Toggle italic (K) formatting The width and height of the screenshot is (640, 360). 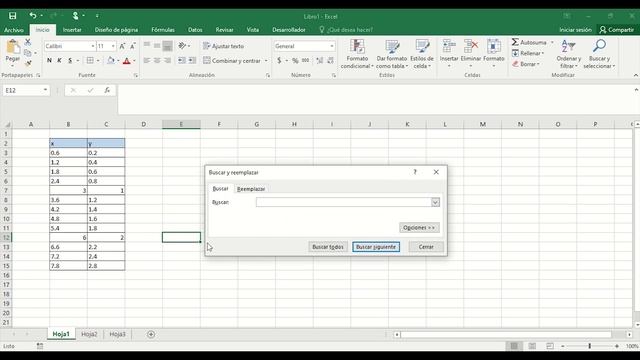point(60,60)
